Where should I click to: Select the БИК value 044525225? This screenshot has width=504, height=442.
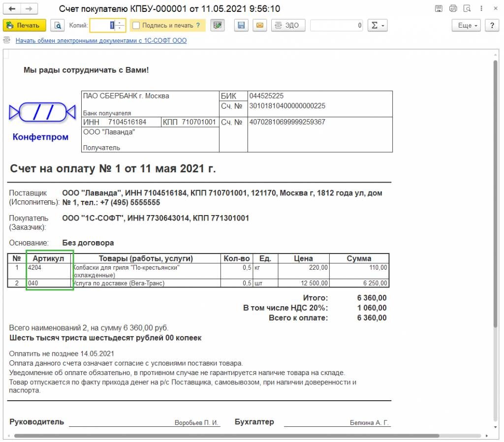click(266, 96)
